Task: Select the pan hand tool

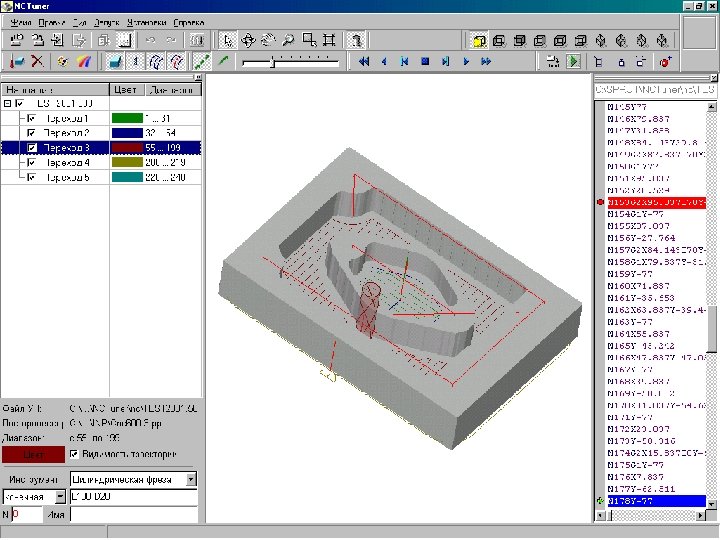Action: [x=268, y=40]
